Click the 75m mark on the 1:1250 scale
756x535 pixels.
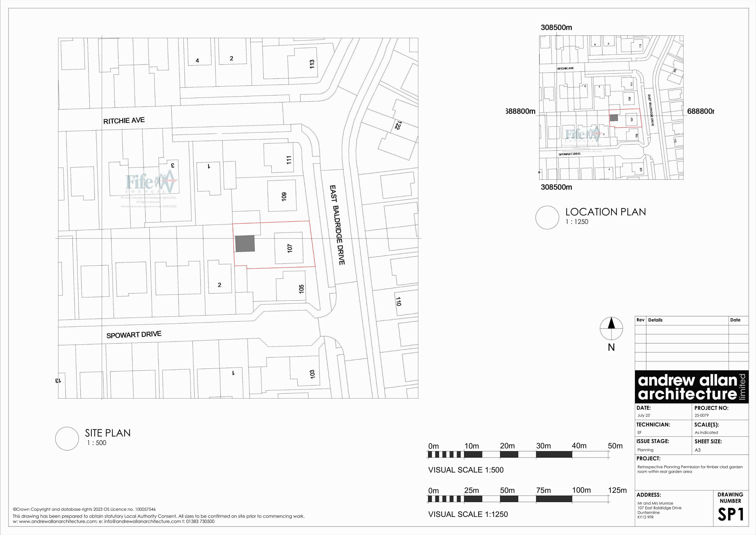point(543,490)
